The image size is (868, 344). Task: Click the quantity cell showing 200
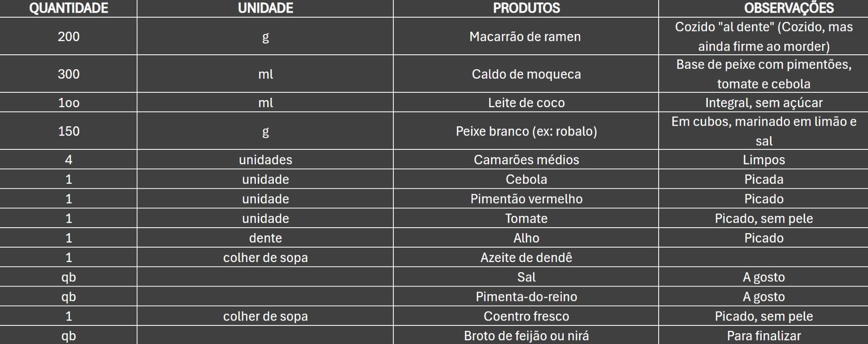tap(68, 36)
